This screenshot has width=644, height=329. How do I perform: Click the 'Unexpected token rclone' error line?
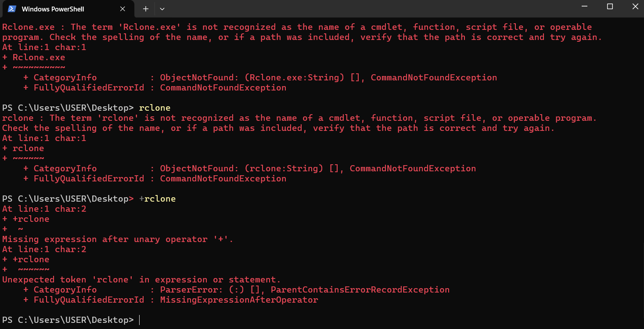pos(141,280)
